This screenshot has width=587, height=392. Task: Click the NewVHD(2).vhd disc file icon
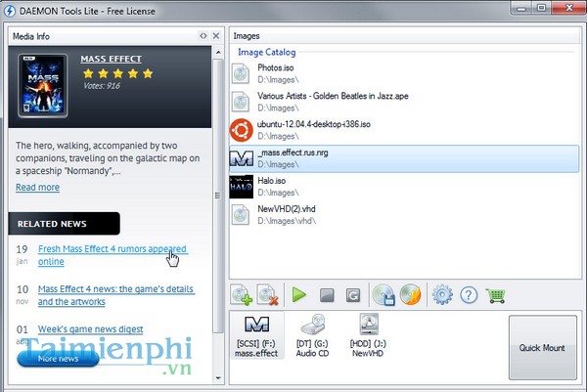241,215
